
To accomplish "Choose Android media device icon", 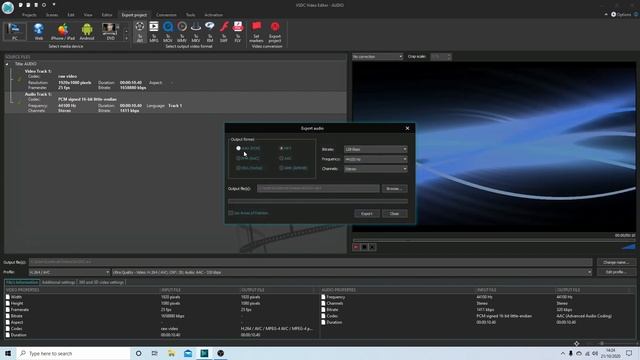I will pos(87,31).
